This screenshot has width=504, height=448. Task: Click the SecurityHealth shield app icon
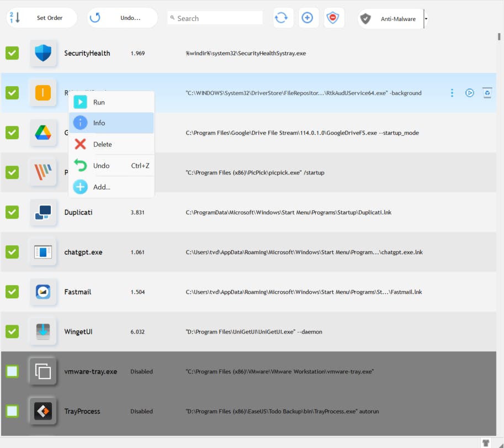43,53
